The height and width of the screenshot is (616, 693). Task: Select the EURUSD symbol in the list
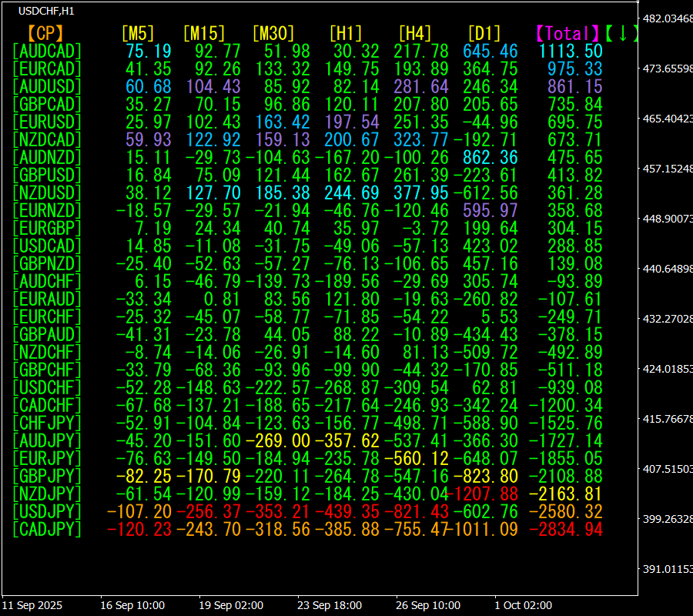click(47, 122)
